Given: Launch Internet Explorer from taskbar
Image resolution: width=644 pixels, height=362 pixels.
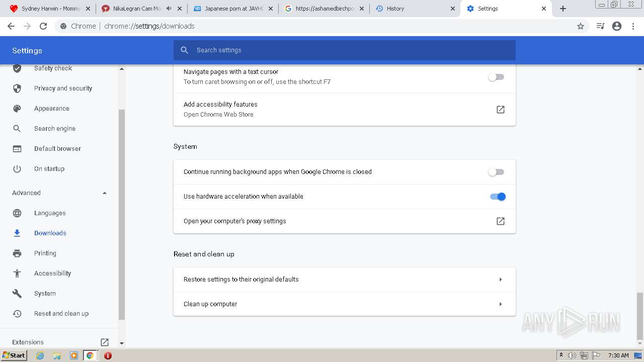Looking at the screenshot, I should [40, 355].
